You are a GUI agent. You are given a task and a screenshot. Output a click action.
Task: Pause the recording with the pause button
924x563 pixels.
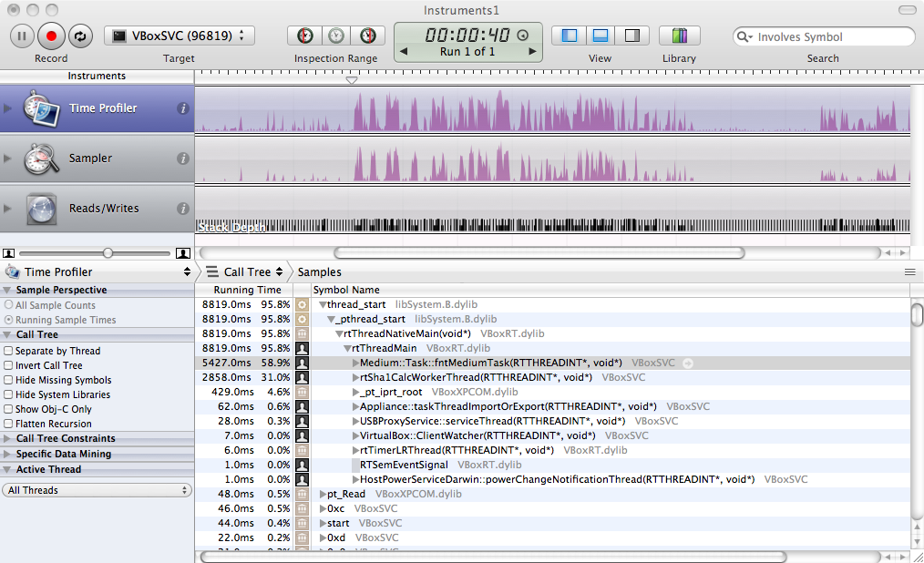pyautogui.click(x=22, y=36)
